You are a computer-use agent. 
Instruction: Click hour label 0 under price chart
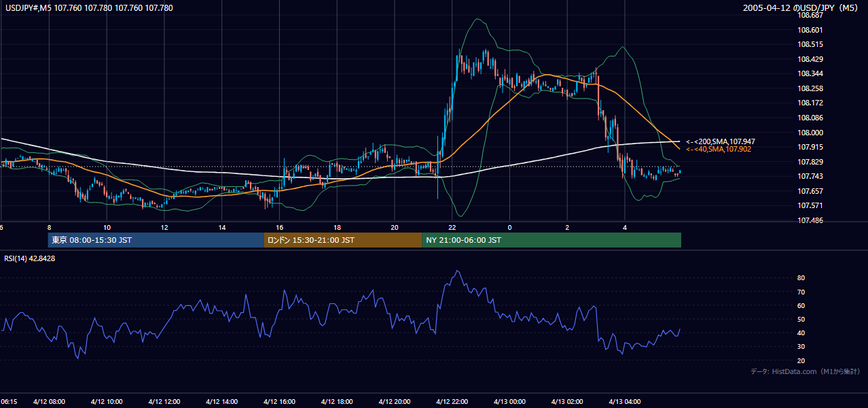tap(509, 227)
